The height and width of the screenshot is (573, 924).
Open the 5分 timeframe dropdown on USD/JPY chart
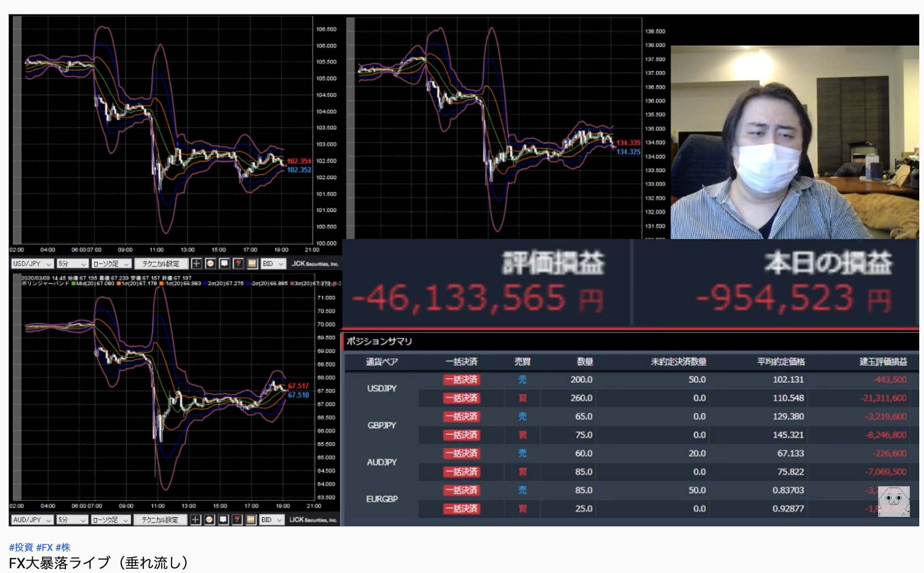[x=72, y=264]
